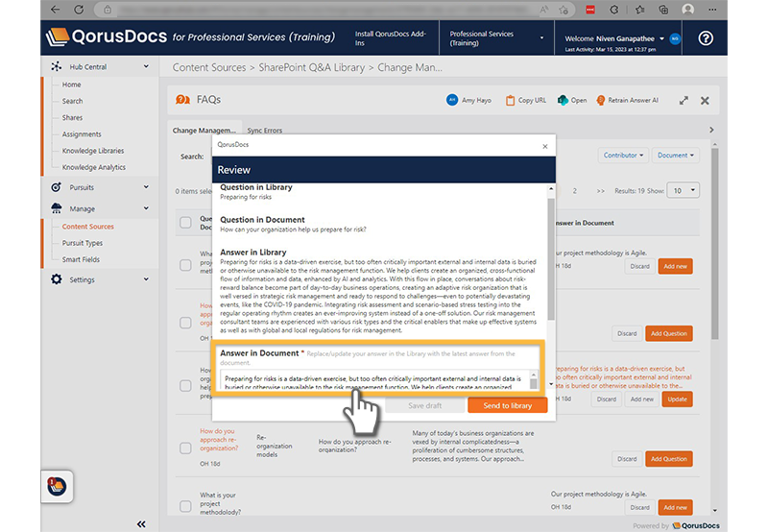The width and height of the screenshot is (768, 532).
Task: Click the FAQs list vertical scrollbar
Action: click(x=714, y=244)
